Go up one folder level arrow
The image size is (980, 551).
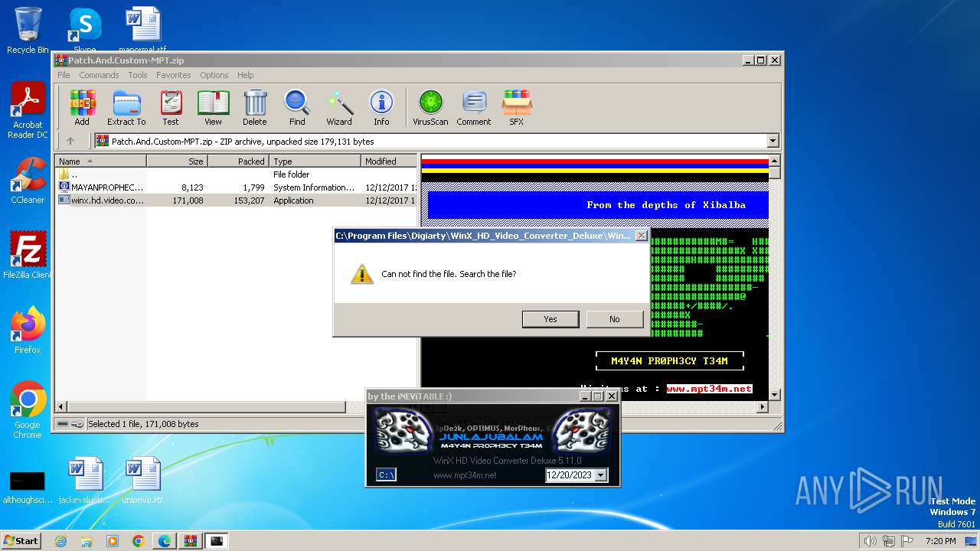(70, 141)
